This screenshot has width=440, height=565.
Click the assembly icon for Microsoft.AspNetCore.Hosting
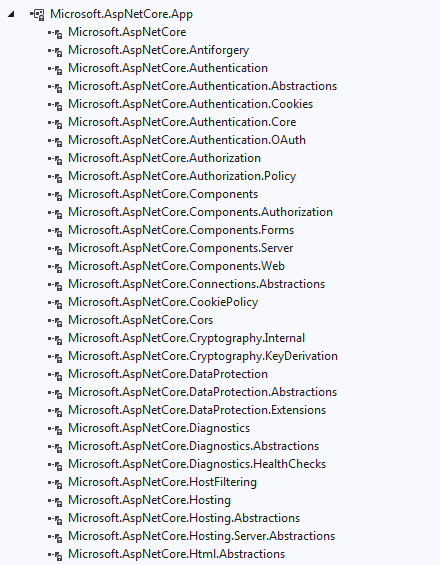tap(55, 502)
